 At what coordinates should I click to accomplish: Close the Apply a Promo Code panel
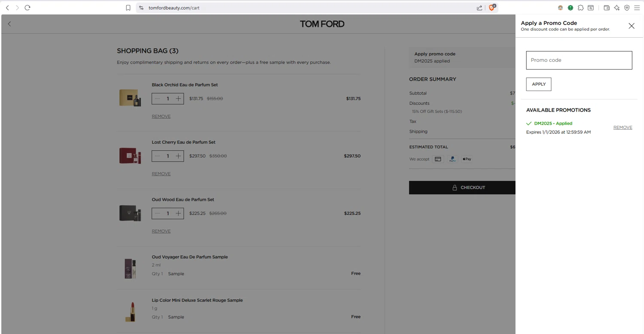631,26
